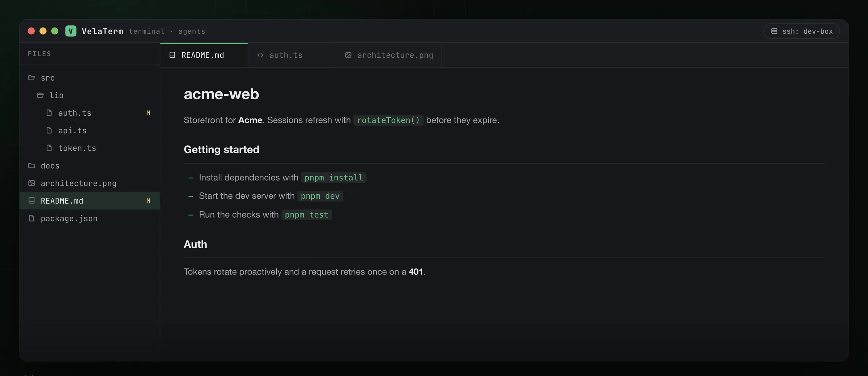Open token.ts in the file tree
The image size is (868, 376).
pos(90,148)
